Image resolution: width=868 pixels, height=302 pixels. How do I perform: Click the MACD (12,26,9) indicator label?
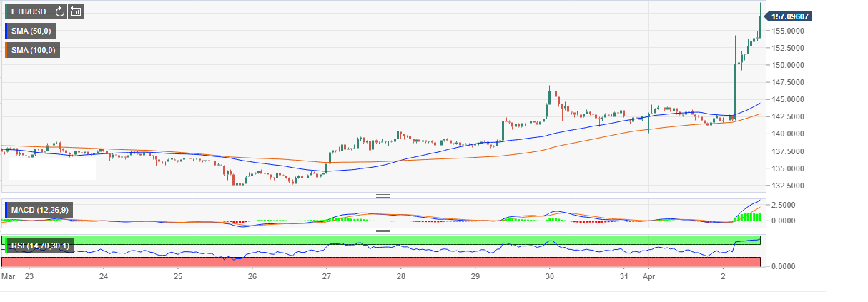pyautogui.click(x=40, y=210)
